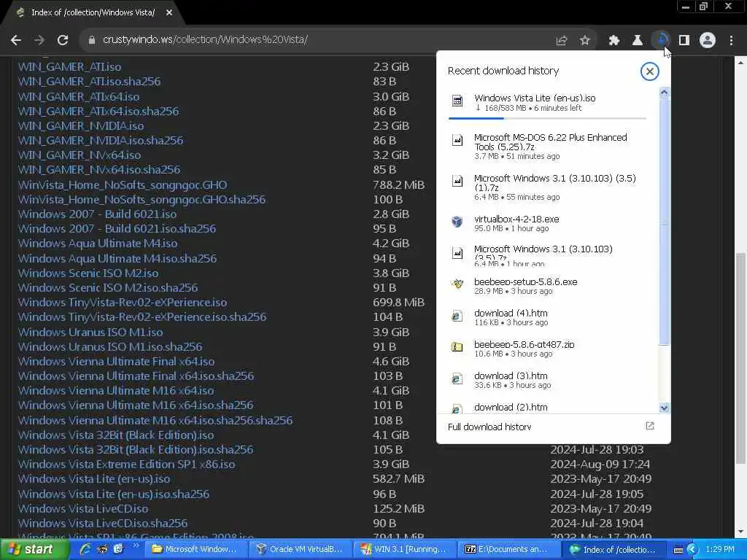Open Chrome three-dot menu

(x=731, y=41)
